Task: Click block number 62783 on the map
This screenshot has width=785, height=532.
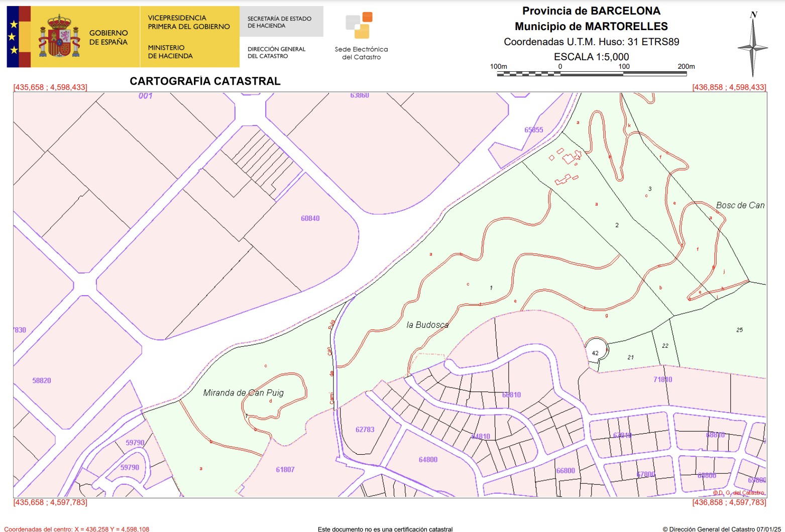Action: click(x=365, y=430)
